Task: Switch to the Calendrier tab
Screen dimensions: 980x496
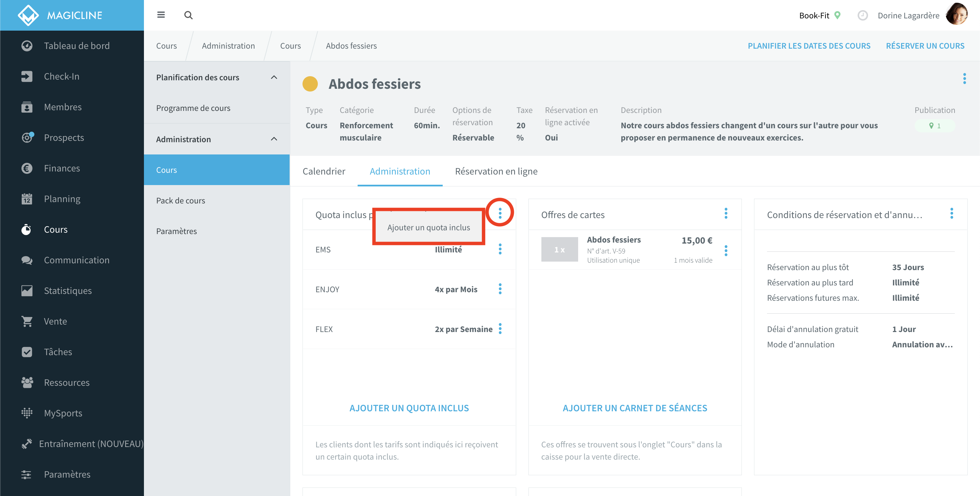Action: (324, 171)
